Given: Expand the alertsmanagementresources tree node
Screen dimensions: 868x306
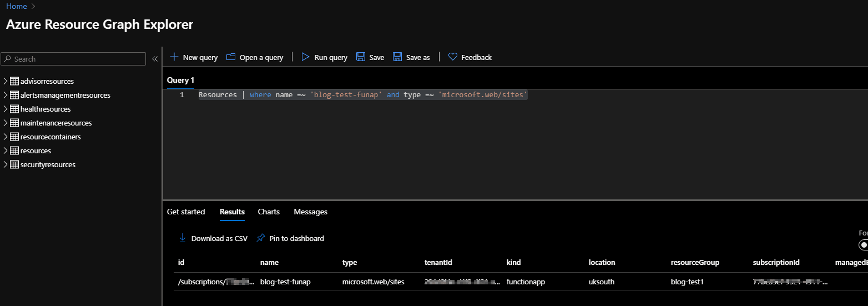Looking at the screenshot, I should [6, 95].
